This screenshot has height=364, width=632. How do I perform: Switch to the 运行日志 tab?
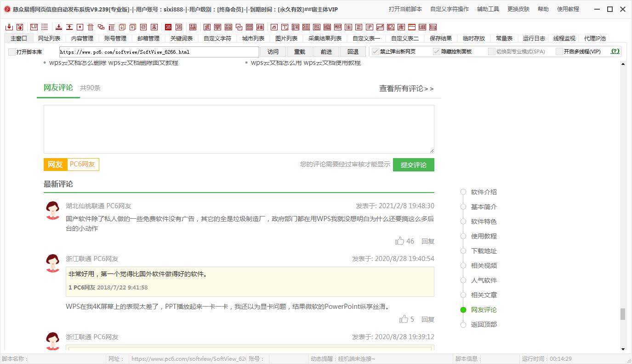pyautogui.click(x=534, y=39)
